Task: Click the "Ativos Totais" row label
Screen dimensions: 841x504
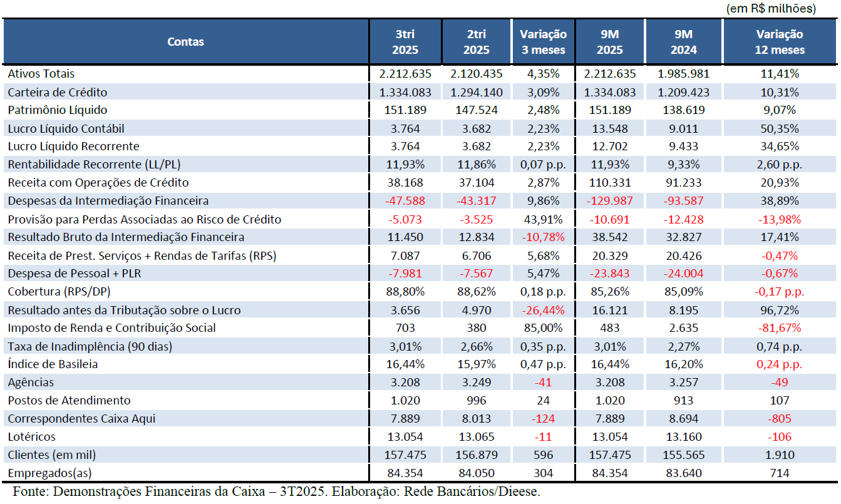Action: [41, 74]
